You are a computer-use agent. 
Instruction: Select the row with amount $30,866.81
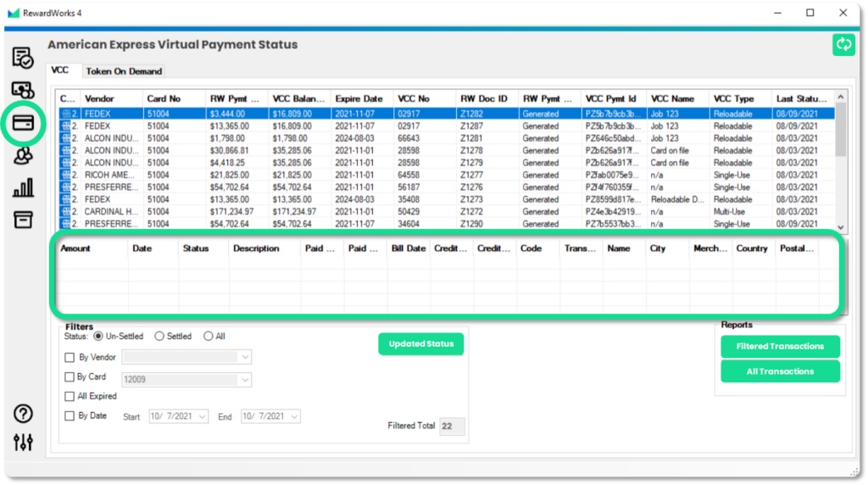coord(447,151)
